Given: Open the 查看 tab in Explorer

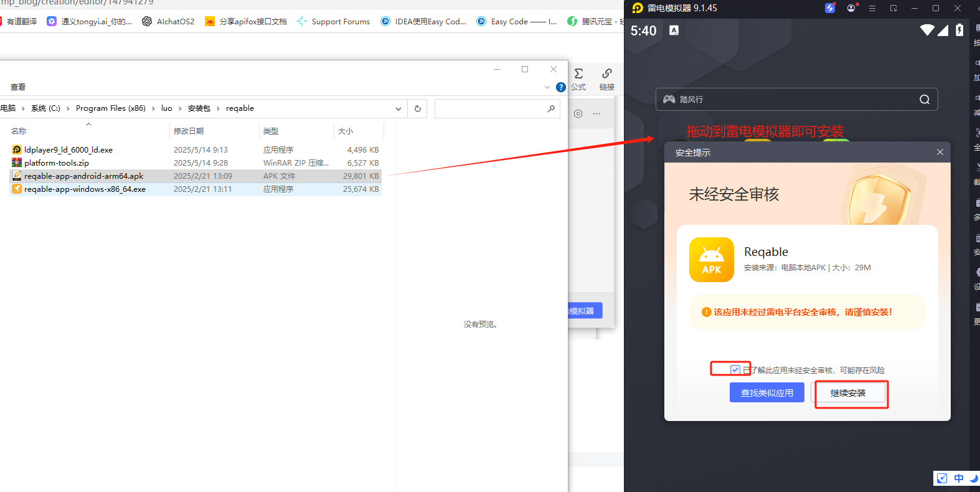Looking at the screenshot, I should [18, 87].
